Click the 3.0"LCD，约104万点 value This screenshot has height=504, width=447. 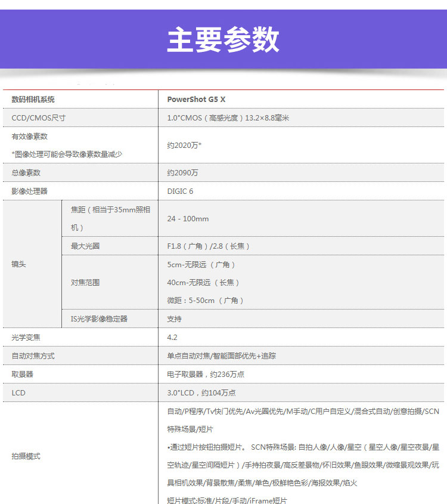pos(201,393)
